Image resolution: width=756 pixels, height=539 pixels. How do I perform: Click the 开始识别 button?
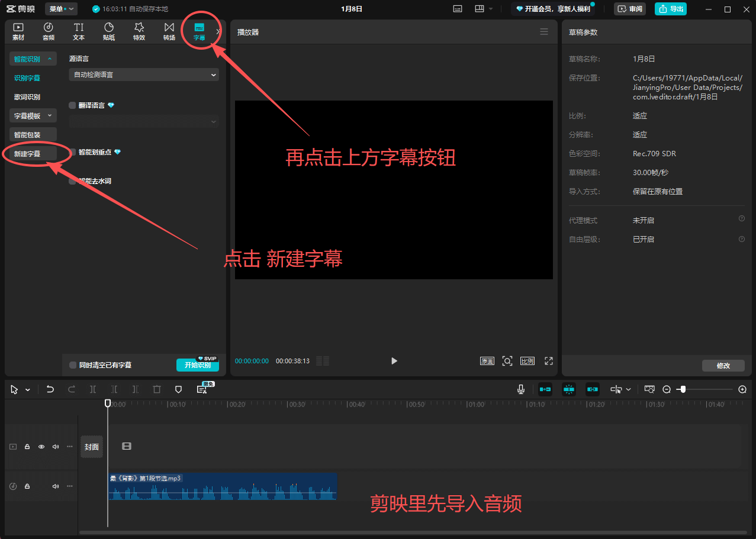(197, 365)
